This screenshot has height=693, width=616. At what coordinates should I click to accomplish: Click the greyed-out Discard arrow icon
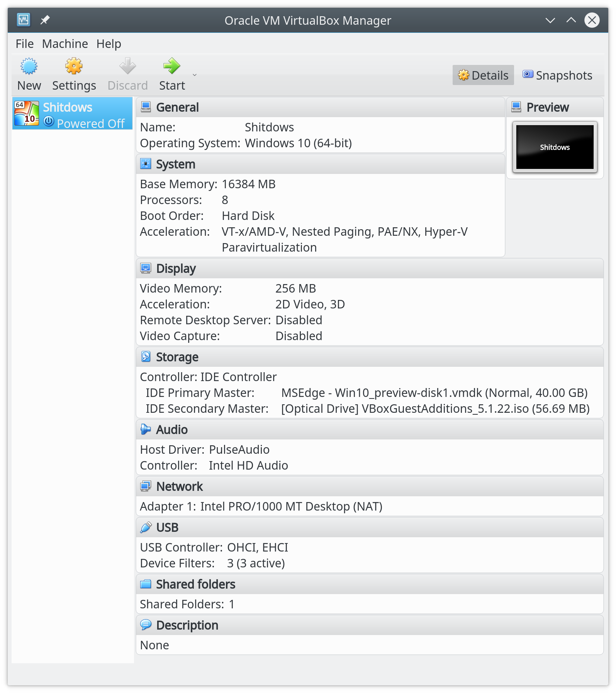(127, 66)
